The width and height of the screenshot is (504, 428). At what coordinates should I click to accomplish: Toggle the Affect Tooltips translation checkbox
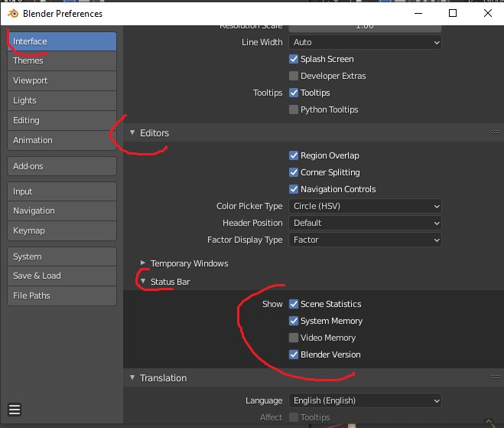(x=294, y=417)
